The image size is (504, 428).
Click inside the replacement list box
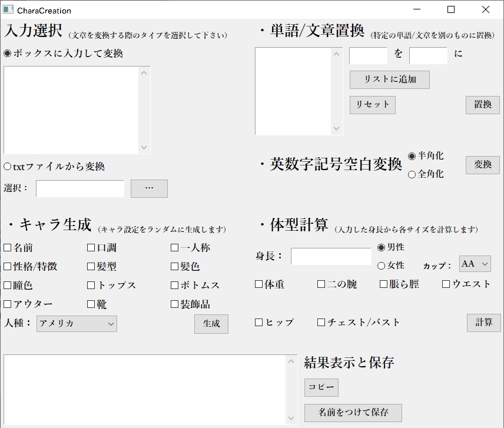click(x=293, y=91)
